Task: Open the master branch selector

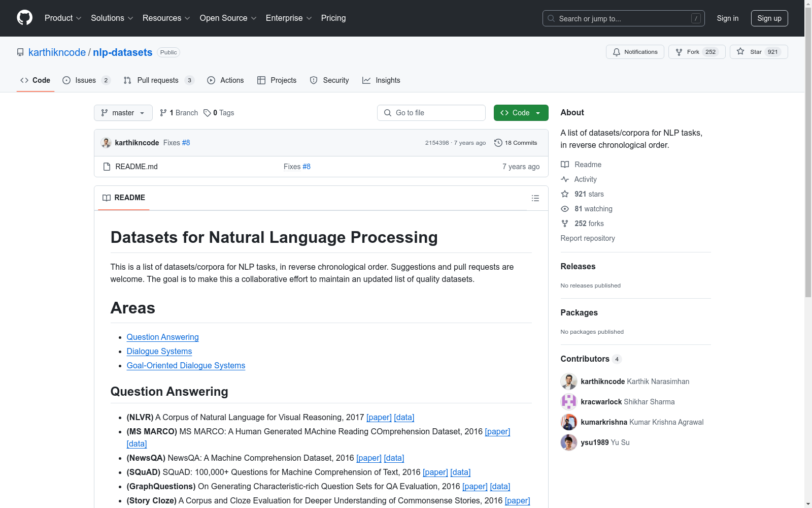Action: (123, 113)
